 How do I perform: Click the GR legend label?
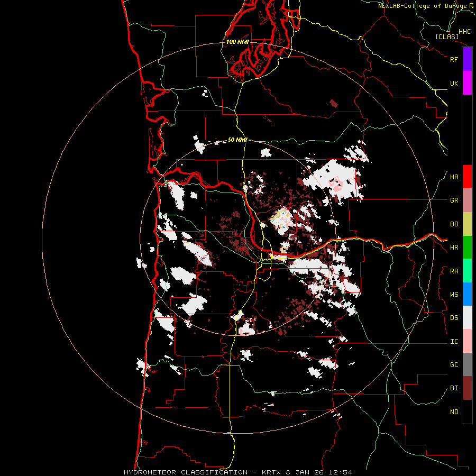(x=454, y=200)
